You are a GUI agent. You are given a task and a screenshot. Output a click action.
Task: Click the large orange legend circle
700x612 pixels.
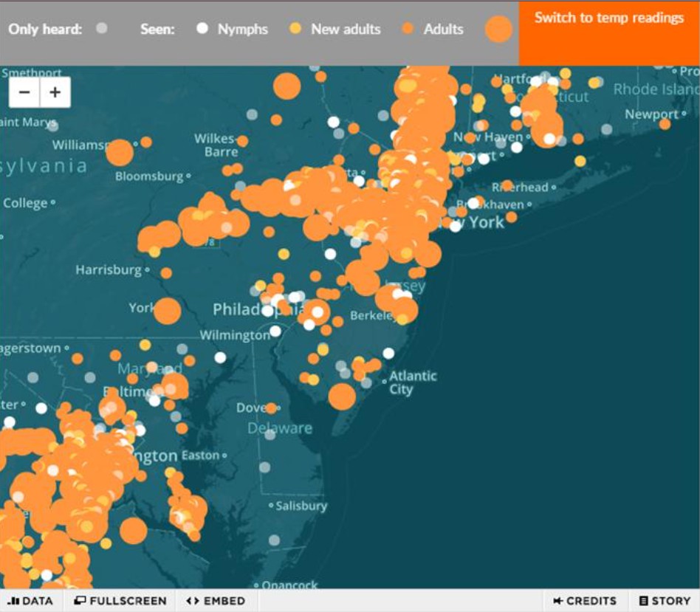tap(498, 30)
